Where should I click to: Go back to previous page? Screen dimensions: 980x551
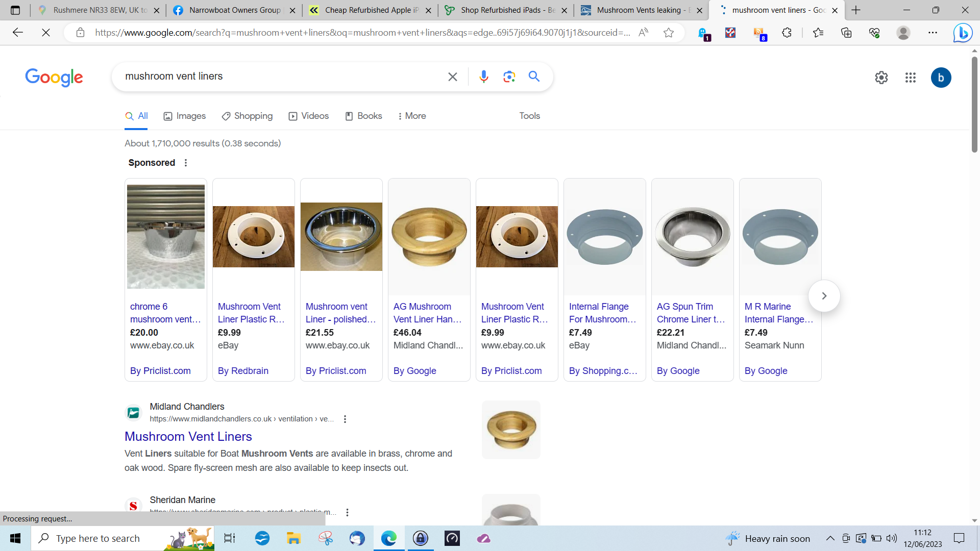(x=18, y=33)
